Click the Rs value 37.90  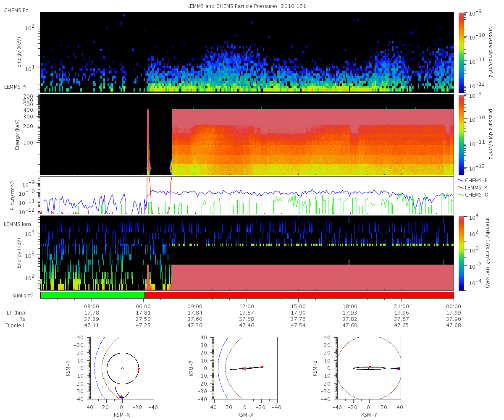click(x=454, y=319)
